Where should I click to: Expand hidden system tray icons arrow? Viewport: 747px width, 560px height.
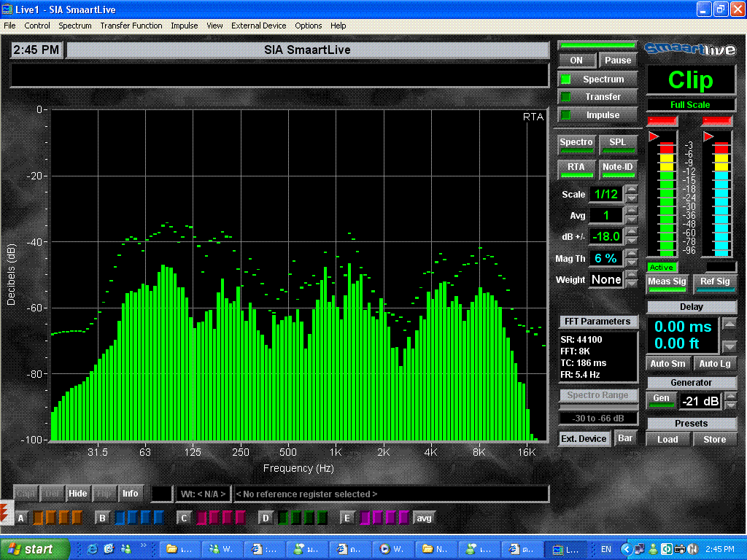tap(627, 549)
